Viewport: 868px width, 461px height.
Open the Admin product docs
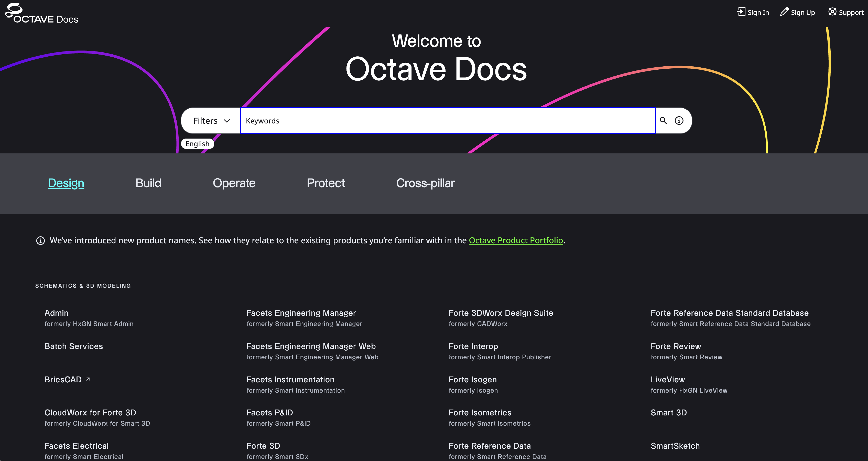pos(56,313)
